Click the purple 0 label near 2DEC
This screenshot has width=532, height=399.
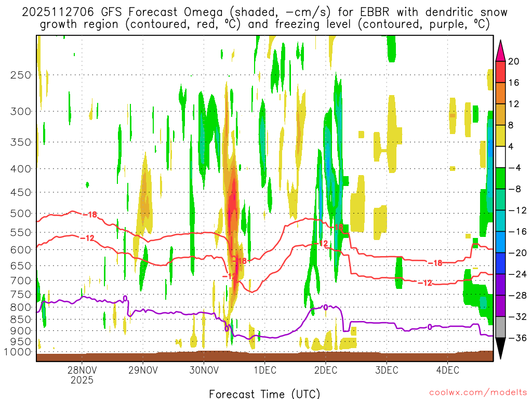point(325,308)
